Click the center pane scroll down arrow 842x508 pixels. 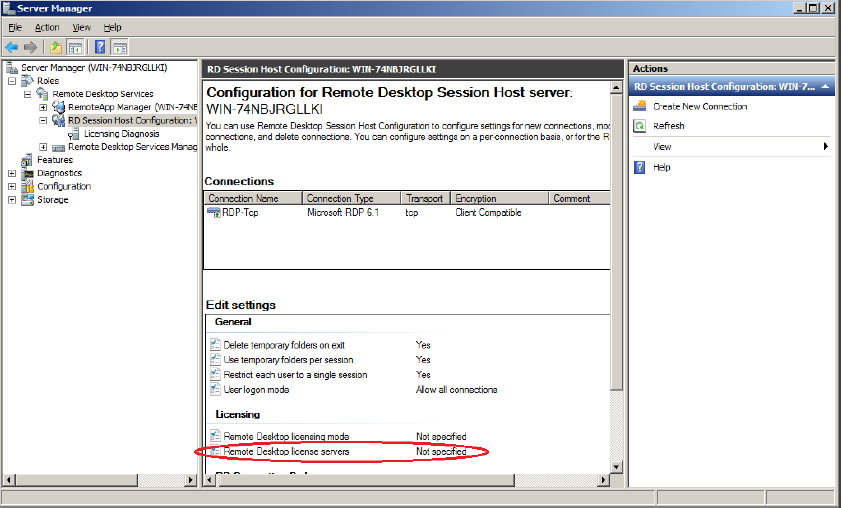pyautogui.click(x=616, y=467)
